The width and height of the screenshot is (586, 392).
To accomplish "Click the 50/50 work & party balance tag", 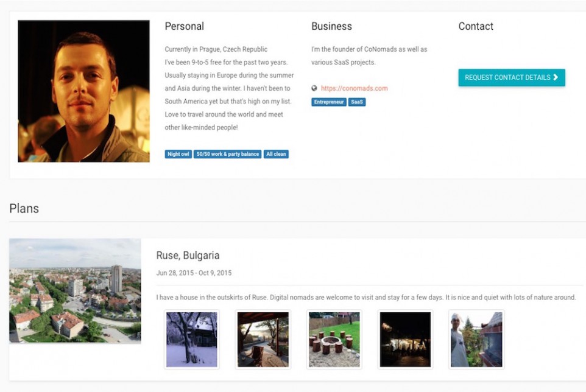I will pos(228,154).
